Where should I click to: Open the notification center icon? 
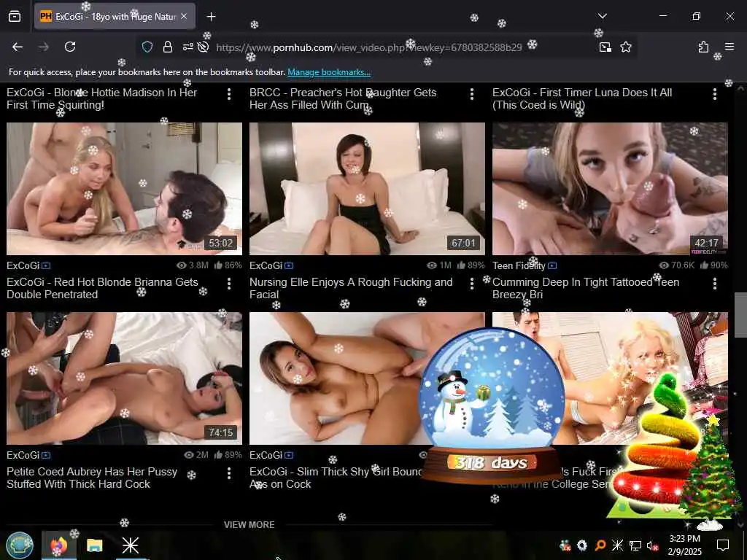point(723,545)
